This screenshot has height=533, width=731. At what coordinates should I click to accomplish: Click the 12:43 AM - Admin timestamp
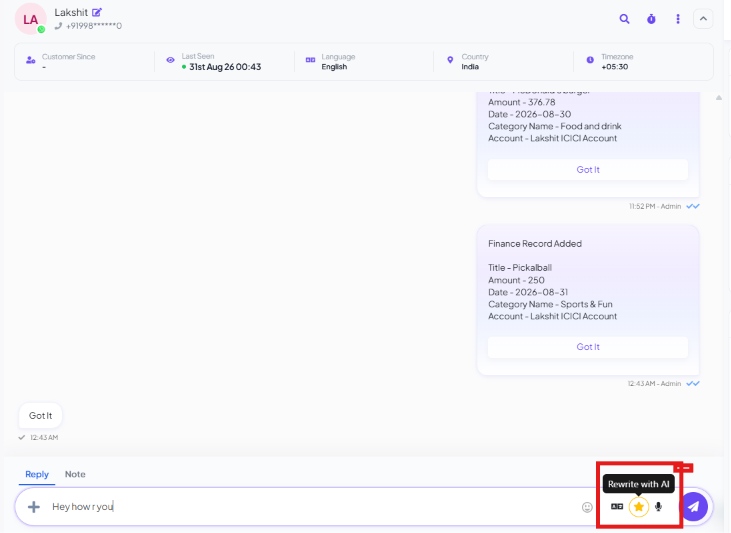click(x=654, y=384)
